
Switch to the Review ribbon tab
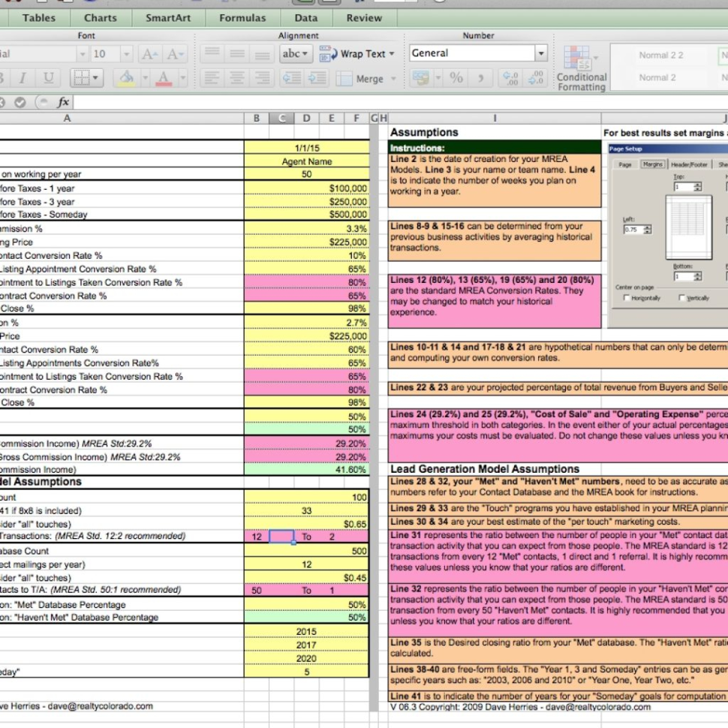[x=364, y=17]
